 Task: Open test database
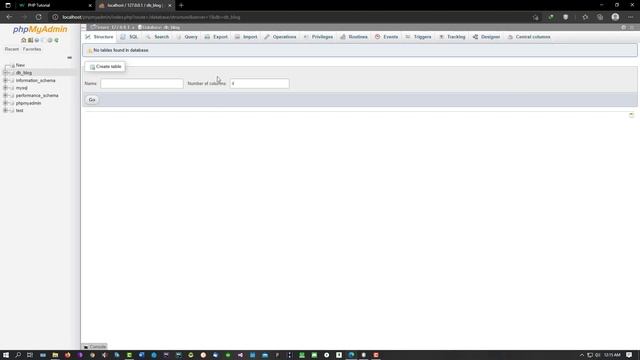click(20, 111)
